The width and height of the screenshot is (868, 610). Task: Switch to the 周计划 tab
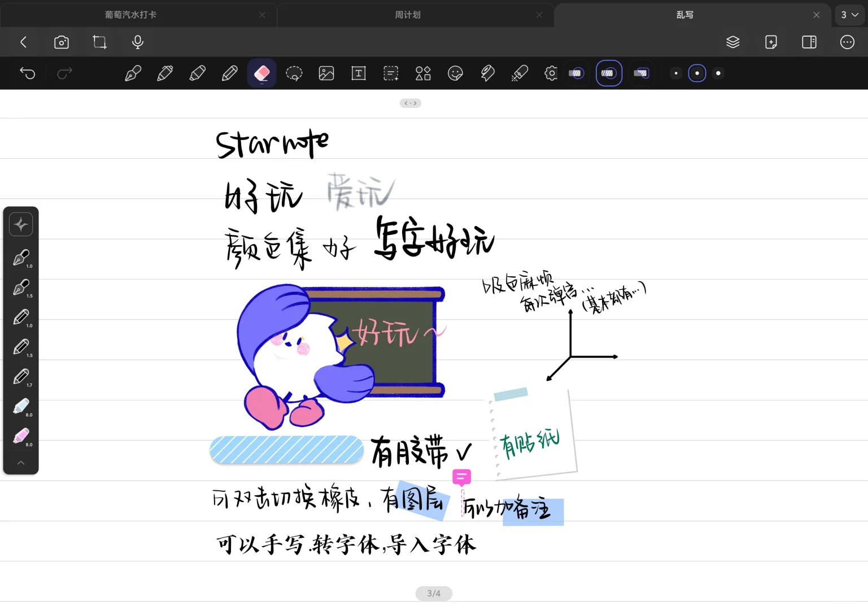click(408, 15)
